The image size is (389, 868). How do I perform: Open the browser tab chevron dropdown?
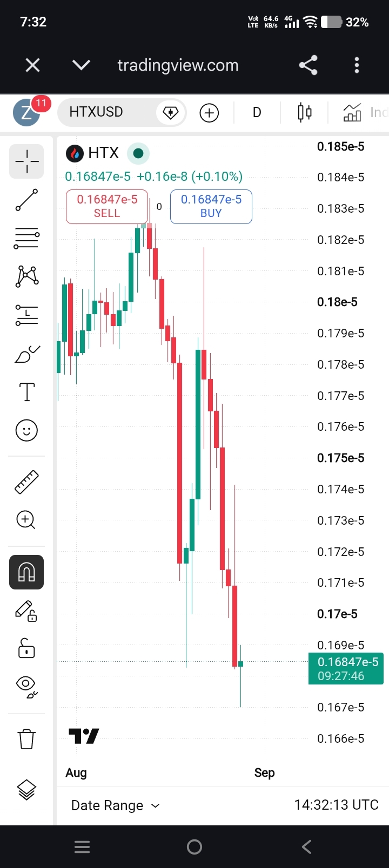(x=81, y=65)
